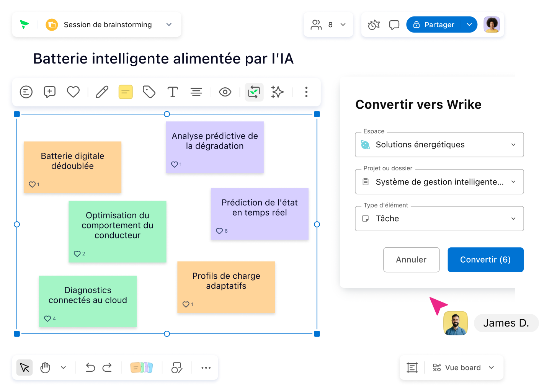Expand the pointer tools chevron
Image resolution: width=539 pixels, height=392 pixels.
[x=63, y=367]
